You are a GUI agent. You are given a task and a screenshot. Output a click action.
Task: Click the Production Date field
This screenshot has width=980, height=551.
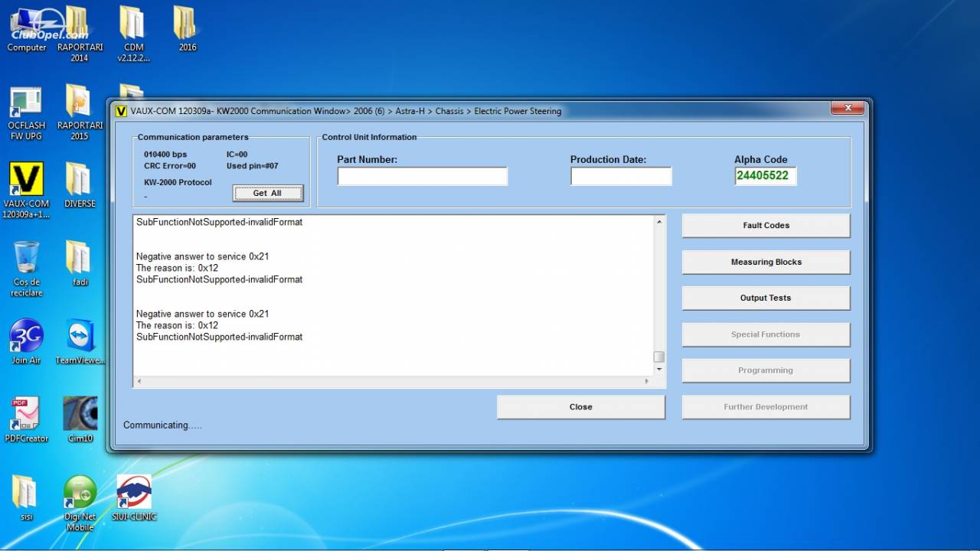pyautogui.click(x=621, y=177)
